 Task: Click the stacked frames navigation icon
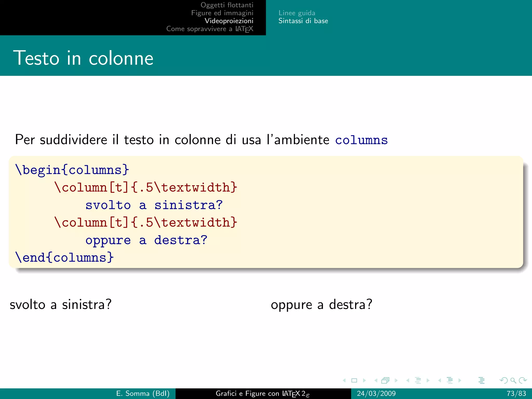385,381
